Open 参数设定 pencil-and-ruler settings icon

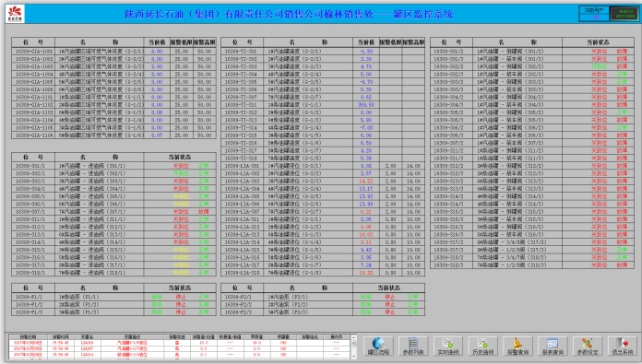pyautogui.click(x=588, y=346)
